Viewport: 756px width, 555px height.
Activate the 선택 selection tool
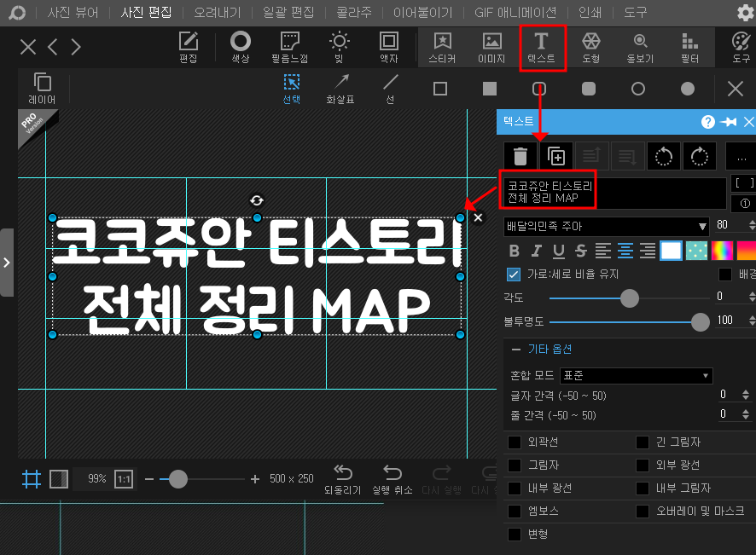pos(292,89)
